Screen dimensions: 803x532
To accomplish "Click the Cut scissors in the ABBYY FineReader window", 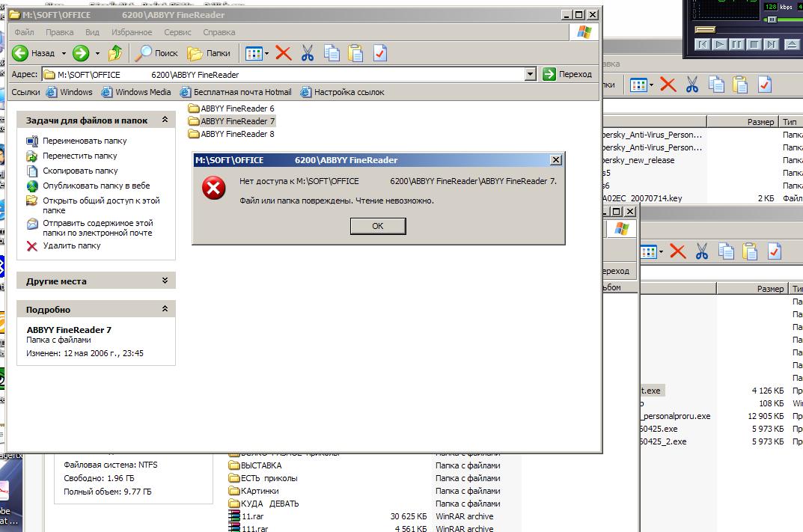I will [308, 53].
